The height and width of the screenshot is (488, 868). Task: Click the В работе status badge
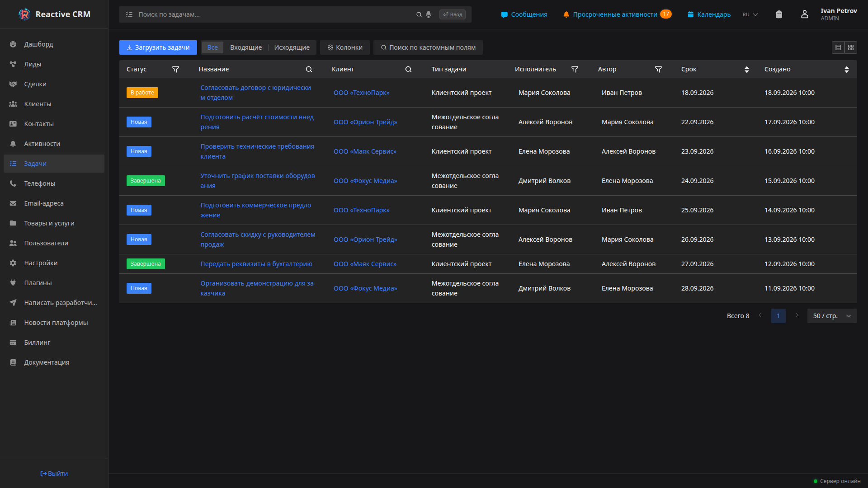coord(142,93)
